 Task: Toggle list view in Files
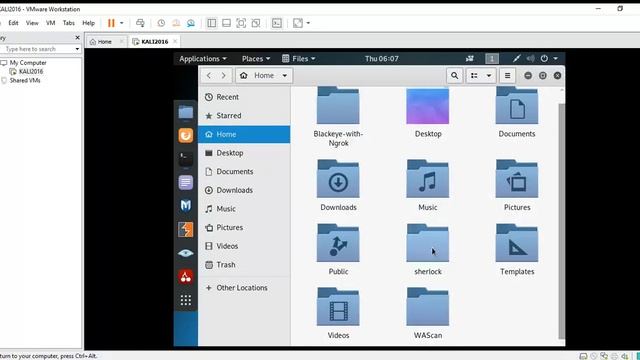point(474,76)
